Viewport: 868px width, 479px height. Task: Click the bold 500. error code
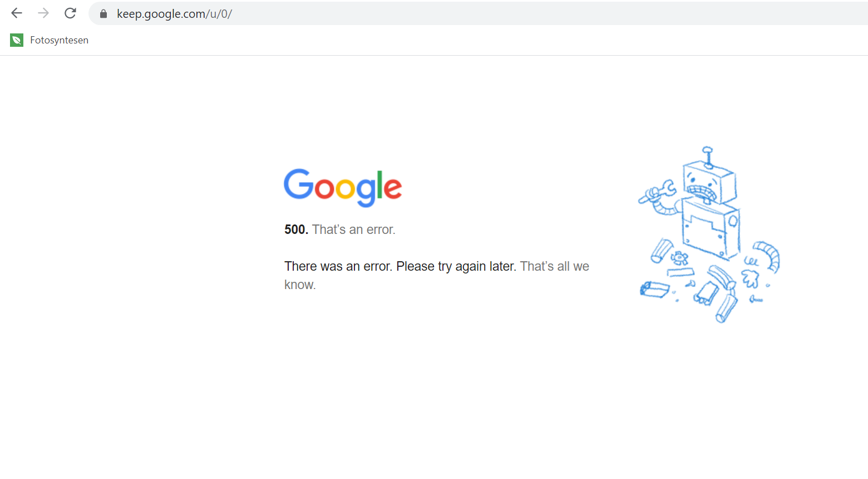[x=296, y=229]
